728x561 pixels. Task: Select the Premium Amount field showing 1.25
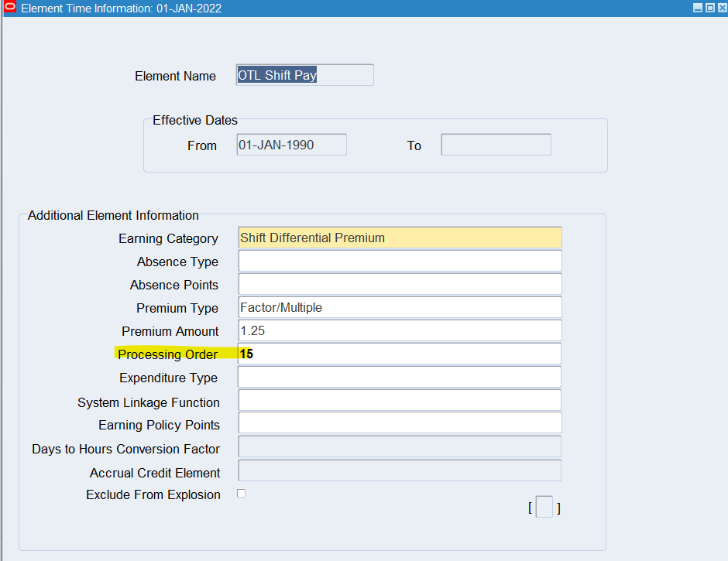400,330
